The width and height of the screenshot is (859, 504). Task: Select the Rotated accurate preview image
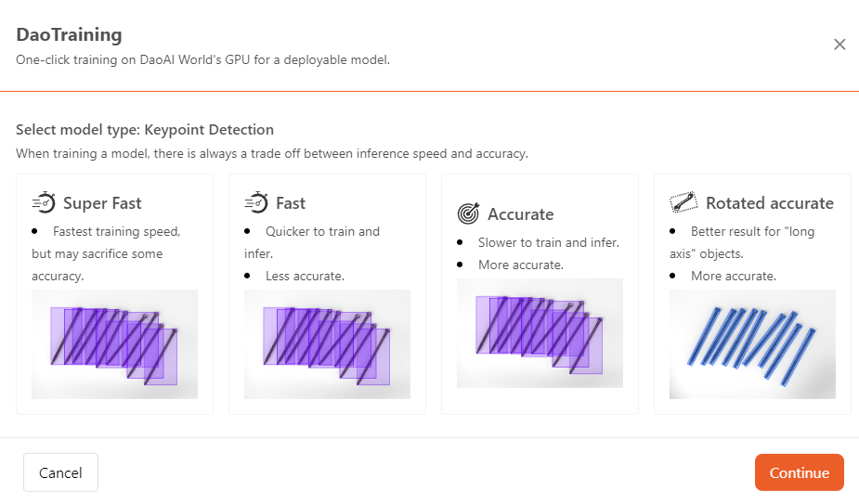point(752,344)
